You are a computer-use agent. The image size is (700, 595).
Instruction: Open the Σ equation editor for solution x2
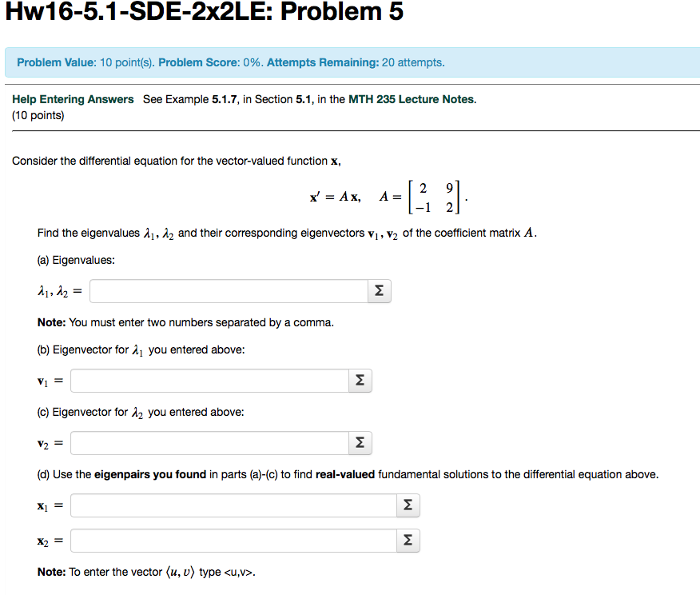[408, 541]
